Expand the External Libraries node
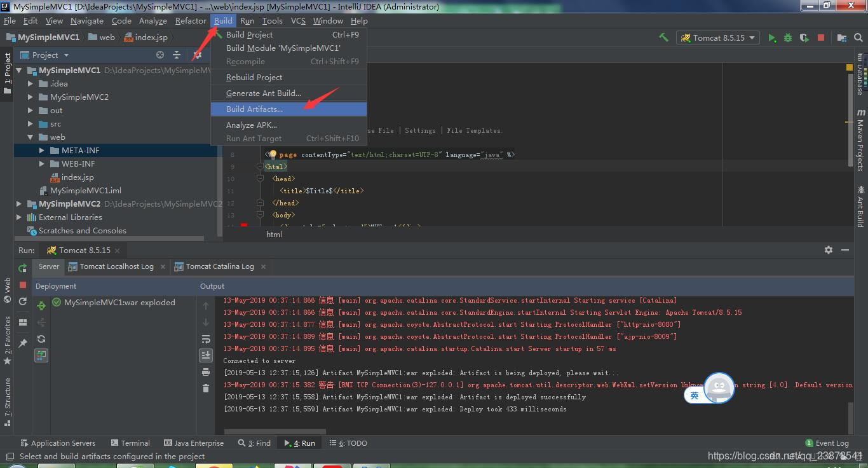The image size is (868, 468). [x=19, y=217]
